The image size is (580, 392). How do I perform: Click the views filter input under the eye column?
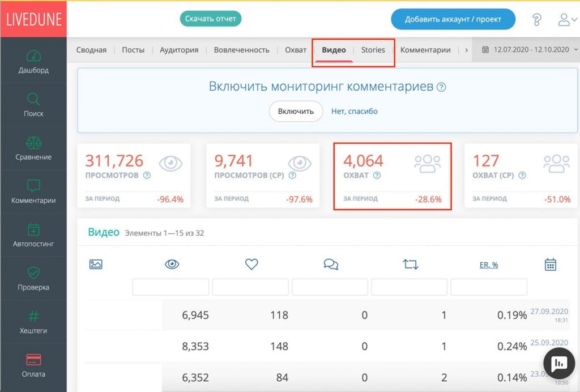(x=170, y=287)
